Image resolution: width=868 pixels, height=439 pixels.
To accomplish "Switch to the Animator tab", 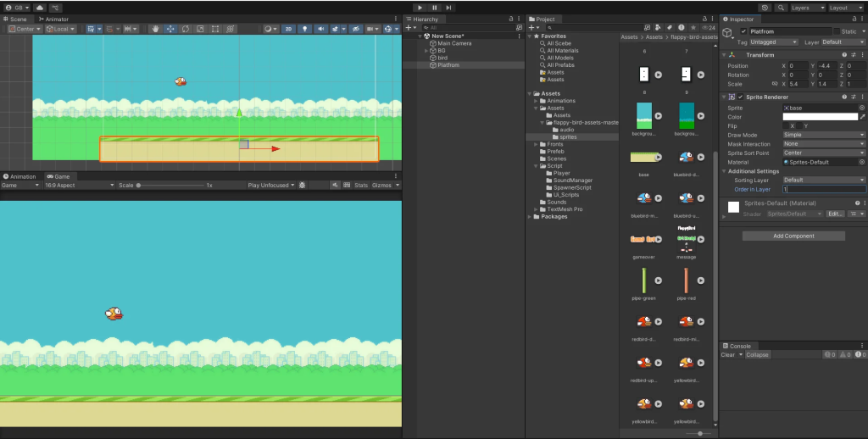I will pyautogui.click(x=53, y=19).
